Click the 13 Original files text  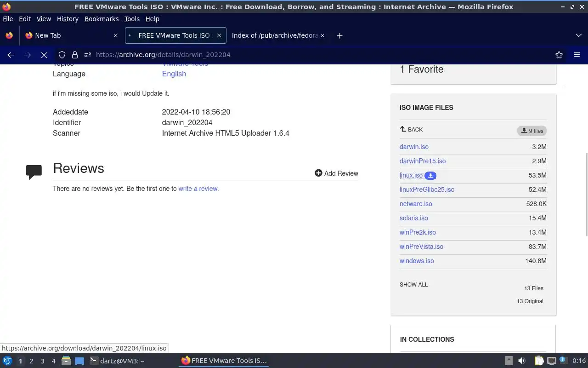530,301
